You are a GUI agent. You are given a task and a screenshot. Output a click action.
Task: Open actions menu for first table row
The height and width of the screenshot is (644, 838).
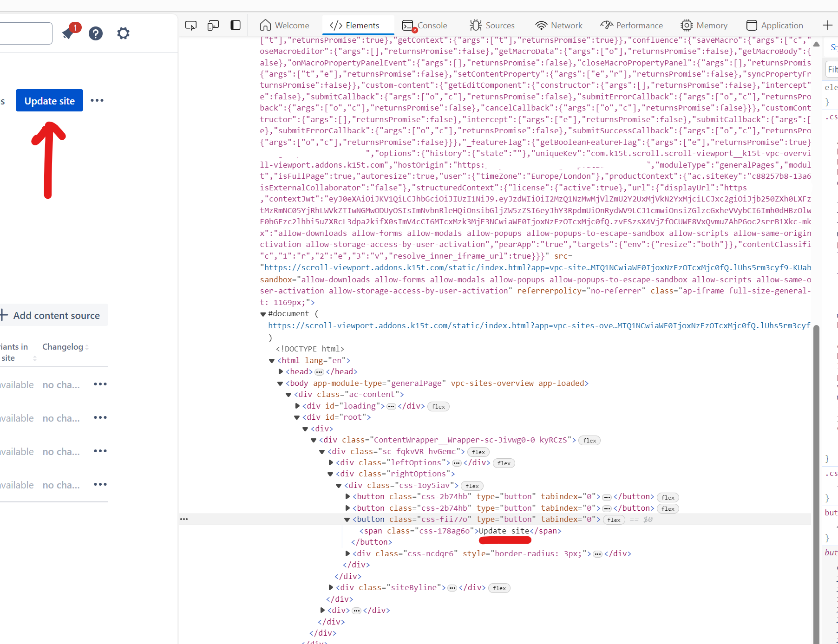pyautogui.click(x=100, y=384)
